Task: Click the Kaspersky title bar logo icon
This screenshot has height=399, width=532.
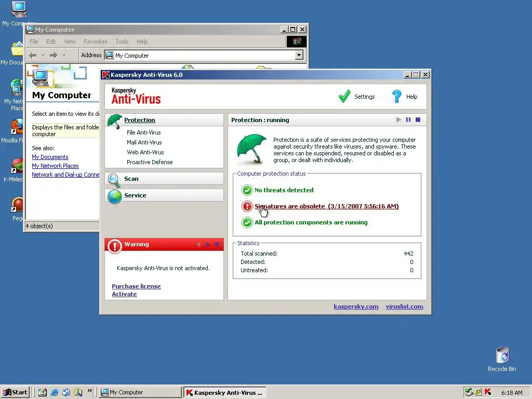Action: tap(106, 75)
